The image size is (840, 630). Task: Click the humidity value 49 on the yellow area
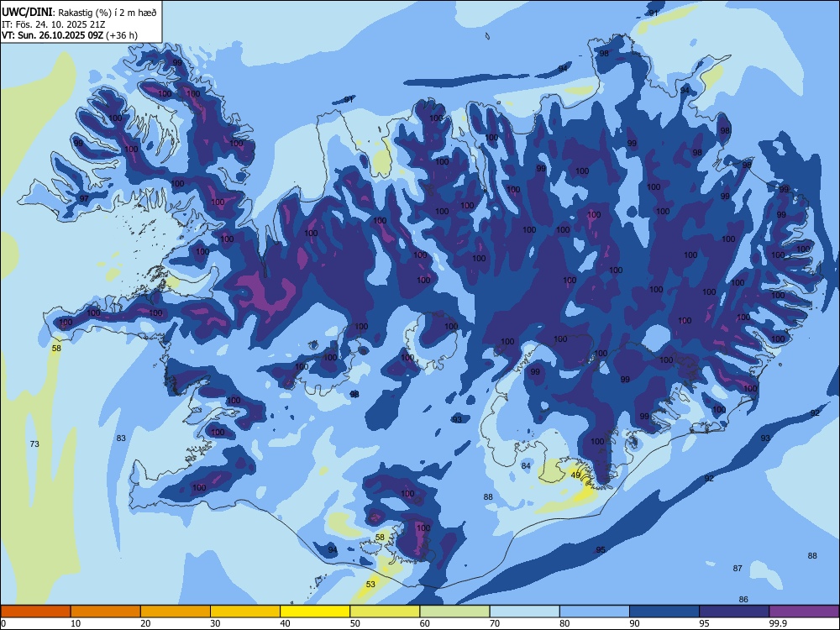[x=575, y=475]
